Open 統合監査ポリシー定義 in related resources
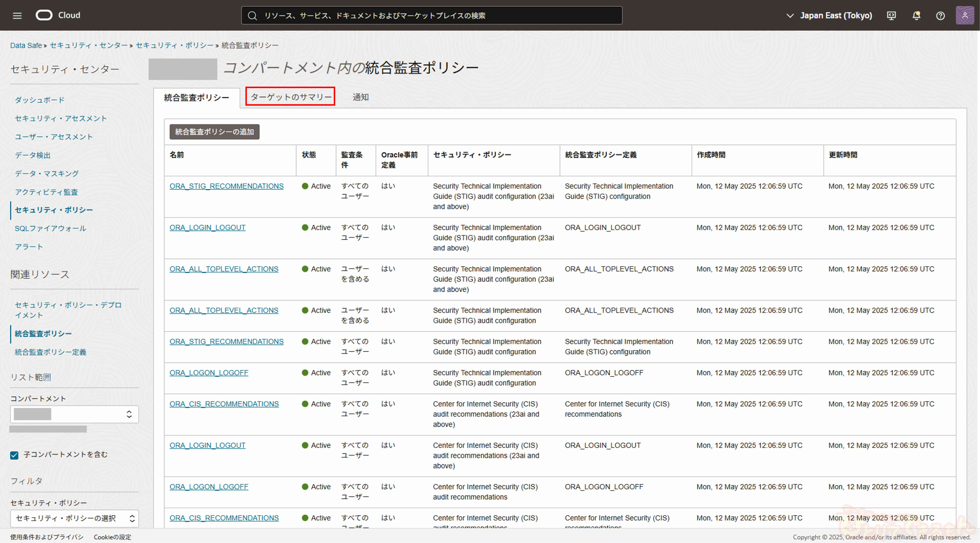 point(50,352)
